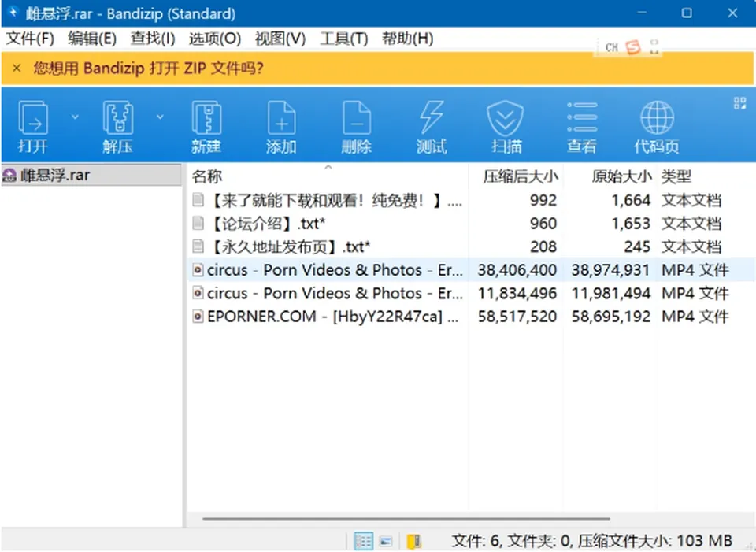
Task: Click the 打开 (Open) toolbar icon
Action: pyautogui.click(x=33, y=126)
